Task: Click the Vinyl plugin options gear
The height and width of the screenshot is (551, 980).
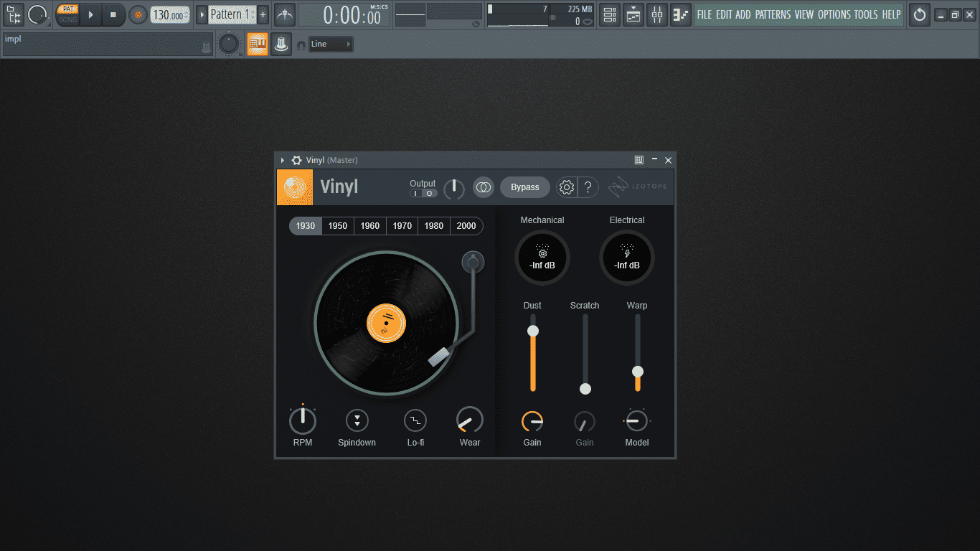Action: [x=296, y=160]
